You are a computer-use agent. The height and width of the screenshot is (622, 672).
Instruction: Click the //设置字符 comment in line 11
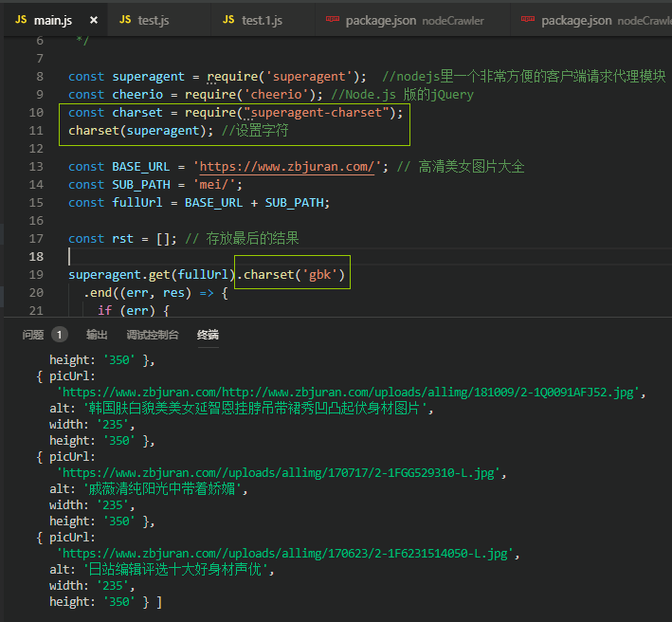(255, 130)
